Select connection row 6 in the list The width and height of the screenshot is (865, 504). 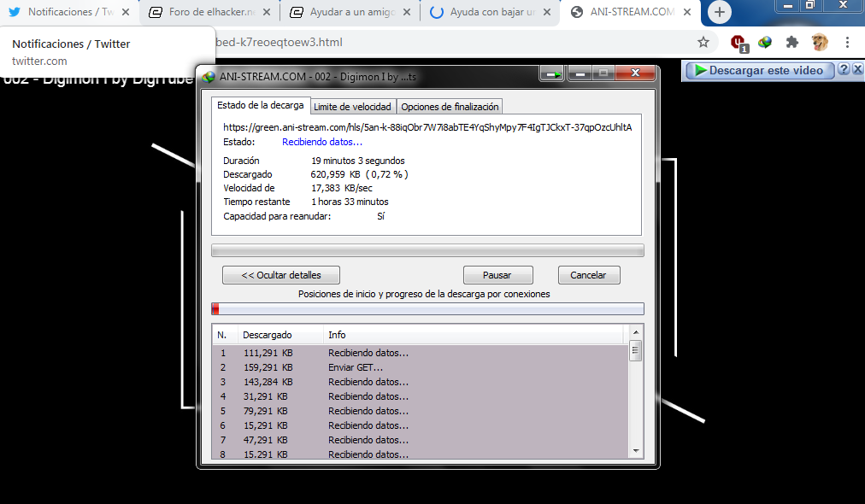coord(421,425)
